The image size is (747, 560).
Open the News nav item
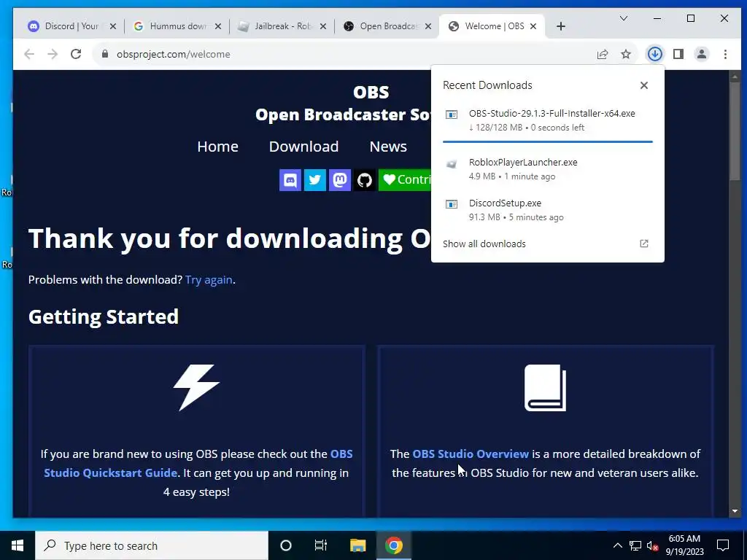tap(388, 146)
